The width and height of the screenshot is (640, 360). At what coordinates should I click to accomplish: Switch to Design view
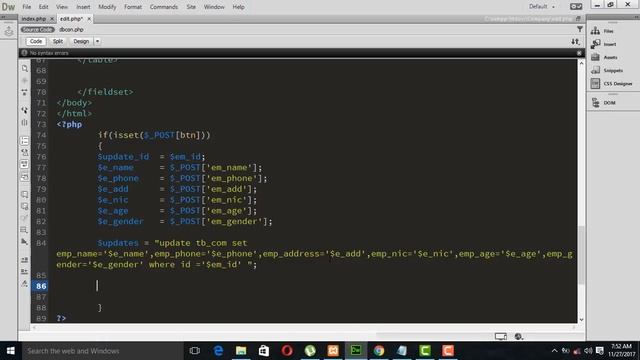[x=81, y=41]
